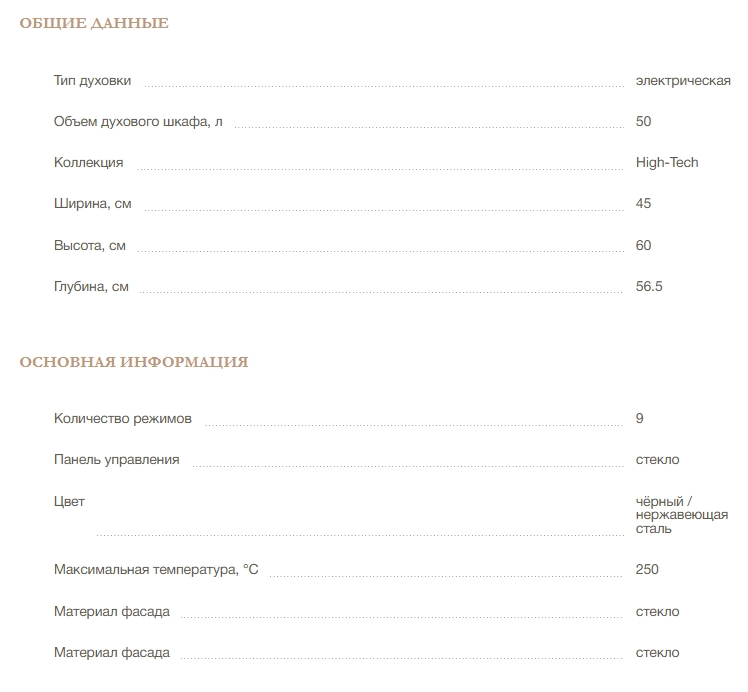Select the Коллекция label
The image size is (748, 692).
tap(88, 163)
